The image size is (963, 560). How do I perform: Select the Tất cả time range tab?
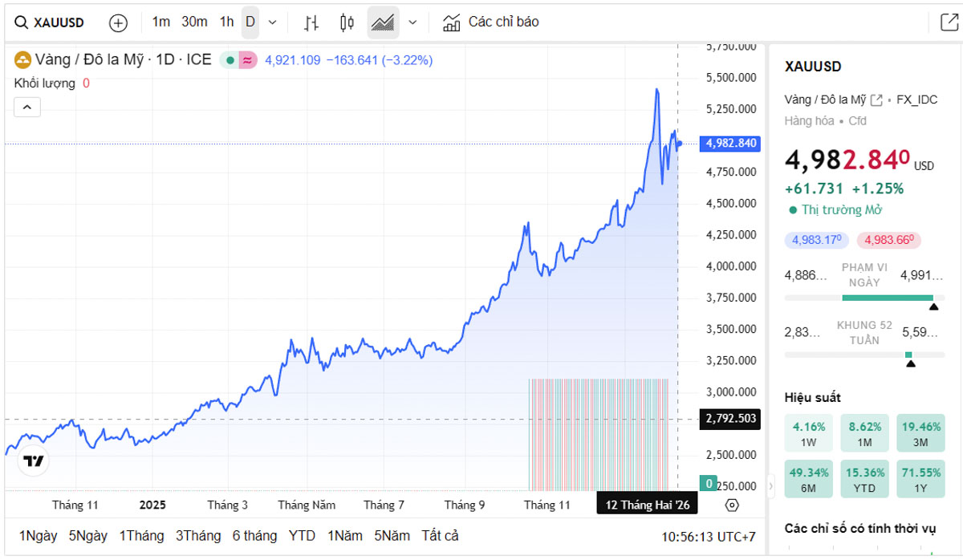point(440,535)
